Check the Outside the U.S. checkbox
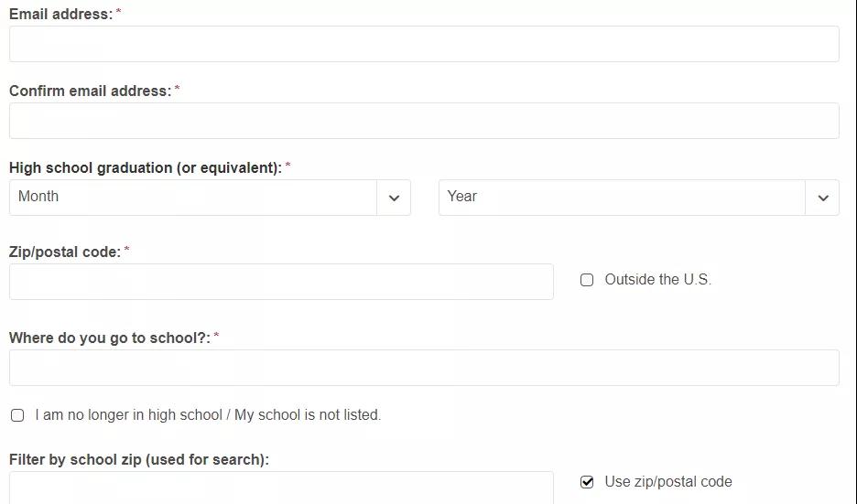The height and width of the screenshot is (504, 857). click(x=587, y=280)
